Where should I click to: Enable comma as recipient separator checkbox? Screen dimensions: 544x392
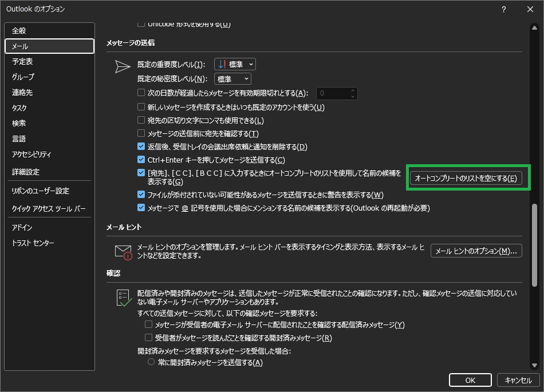tap(141, 120)
